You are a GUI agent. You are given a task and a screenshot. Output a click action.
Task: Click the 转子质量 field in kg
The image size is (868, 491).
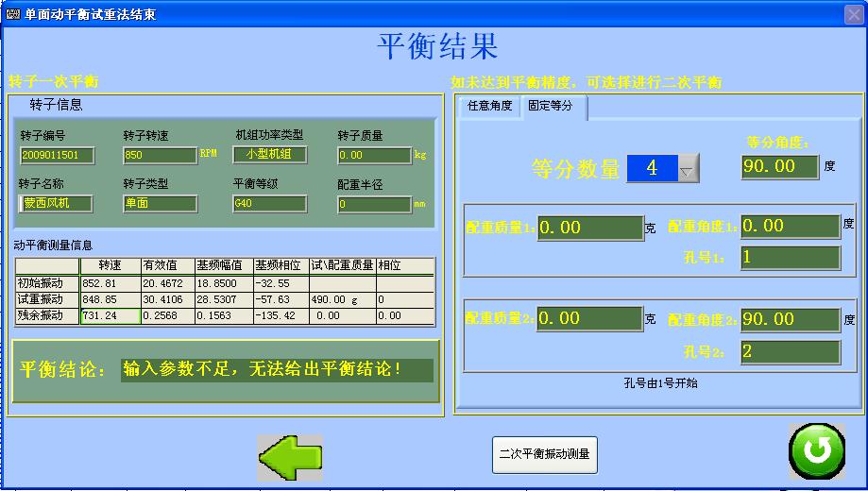pyautogui.click(x=375, y=156)
